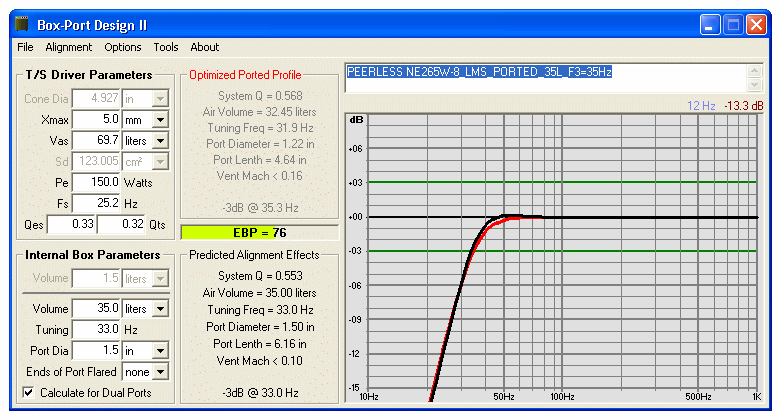Screen dimensions: 780x420
Task: Toggle the Calculate for Dual Ports checkbox
Action: click(x=29, y=393)
